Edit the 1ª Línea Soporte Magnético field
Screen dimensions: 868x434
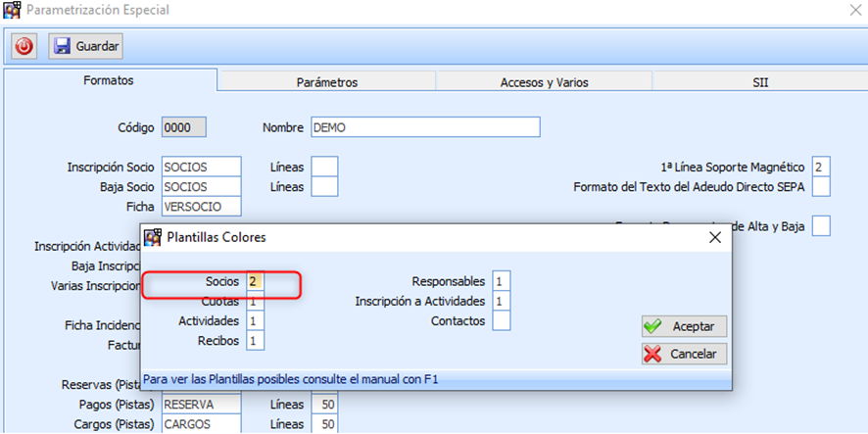click(x=821, y=167)
